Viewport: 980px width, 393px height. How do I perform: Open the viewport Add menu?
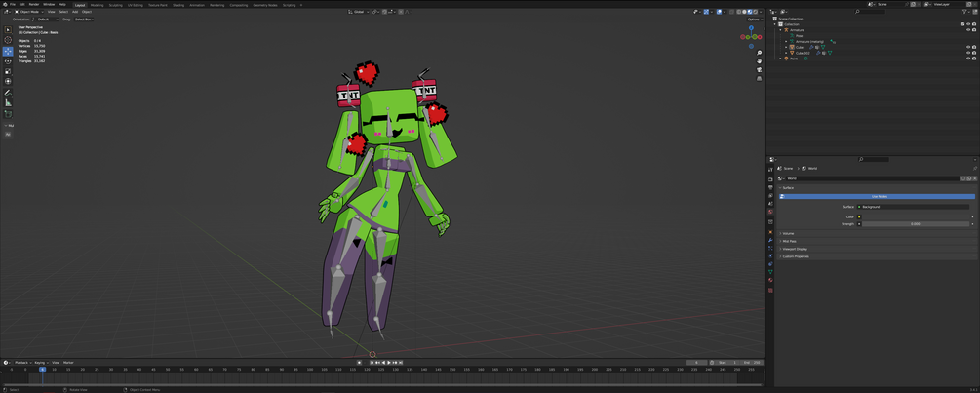75,12
